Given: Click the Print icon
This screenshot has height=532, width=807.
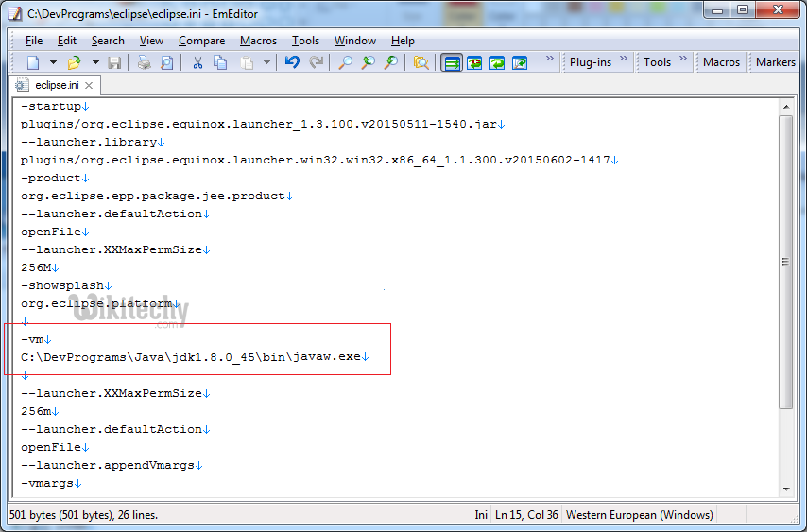Looking at the screenshot, I should pyautogui.click(x=144, y=62).
